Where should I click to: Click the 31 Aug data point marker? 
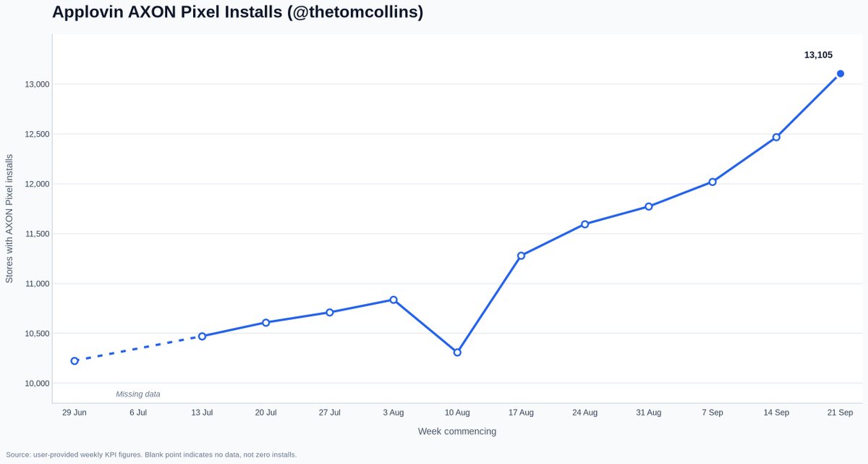pyautogui.click(x=649, y=206)
